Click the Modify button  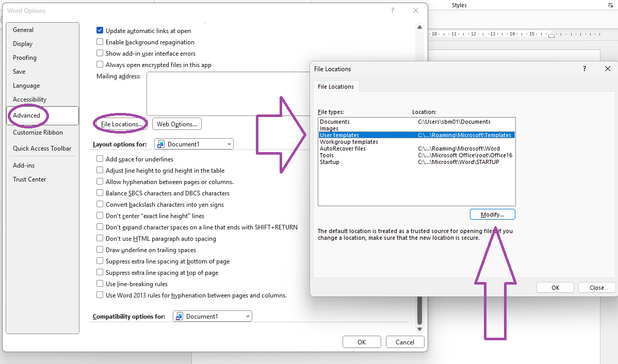click(x=492, y=214)
